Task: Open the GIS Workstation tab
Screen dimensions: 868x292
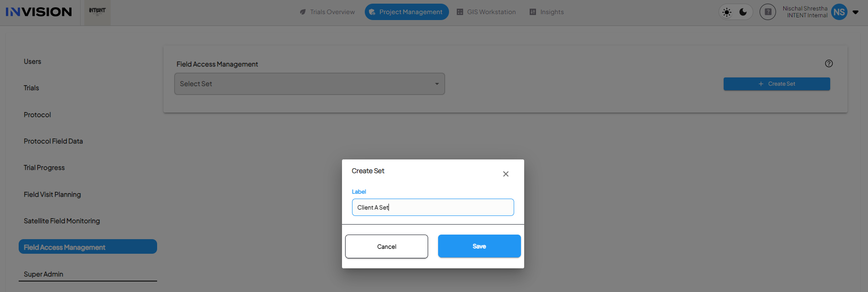Action: [x=486, y=12]
